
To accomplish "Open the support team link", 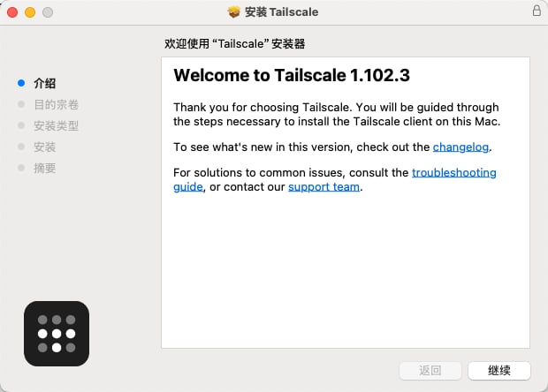I will [323, 187].
